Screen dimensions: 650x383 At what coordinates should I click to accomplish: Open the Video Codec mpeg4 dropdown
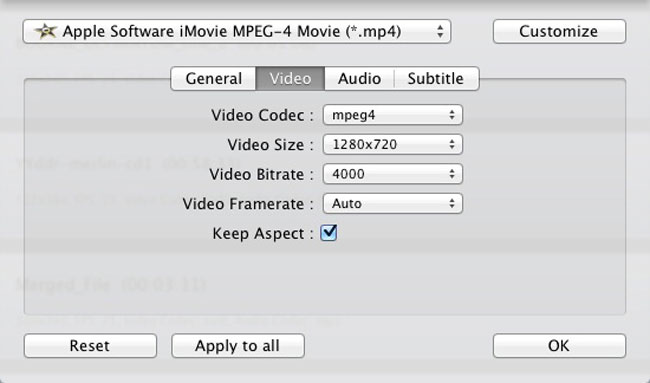click(393, 115)
